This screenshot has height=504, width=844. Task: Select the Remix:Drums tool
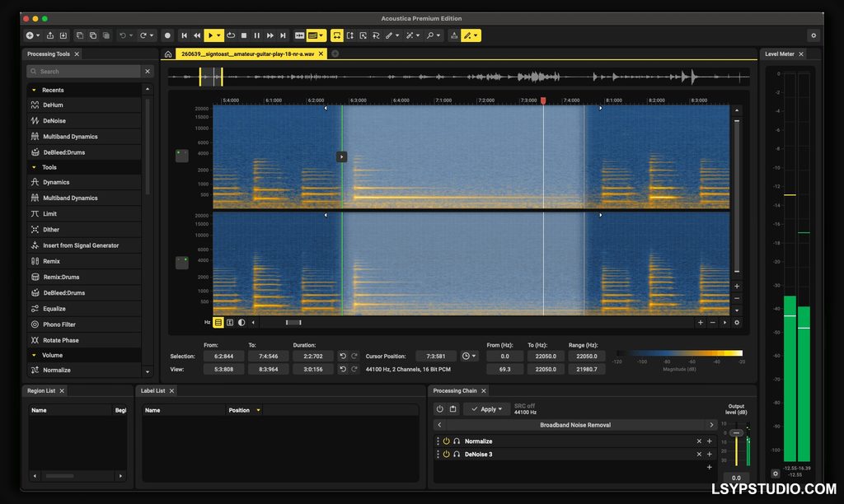85,277
